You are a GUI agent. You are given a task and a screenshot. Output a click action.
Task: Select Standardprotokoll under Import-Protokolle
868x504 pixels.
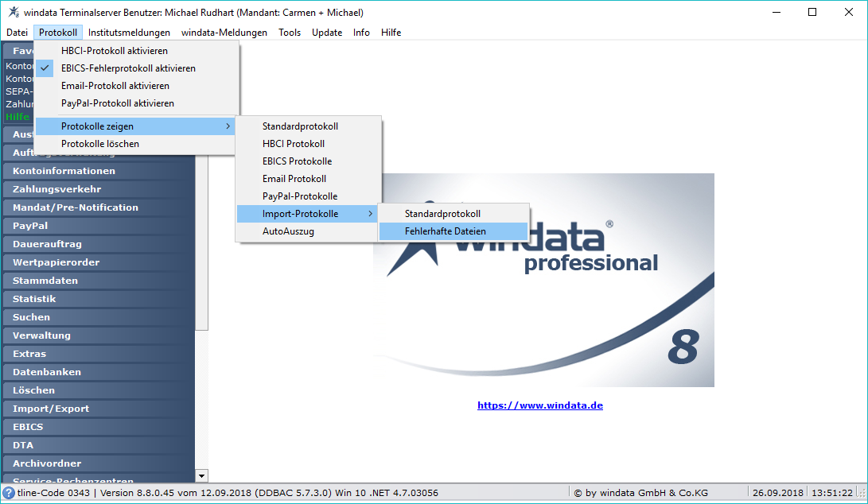tap(453, 214)
